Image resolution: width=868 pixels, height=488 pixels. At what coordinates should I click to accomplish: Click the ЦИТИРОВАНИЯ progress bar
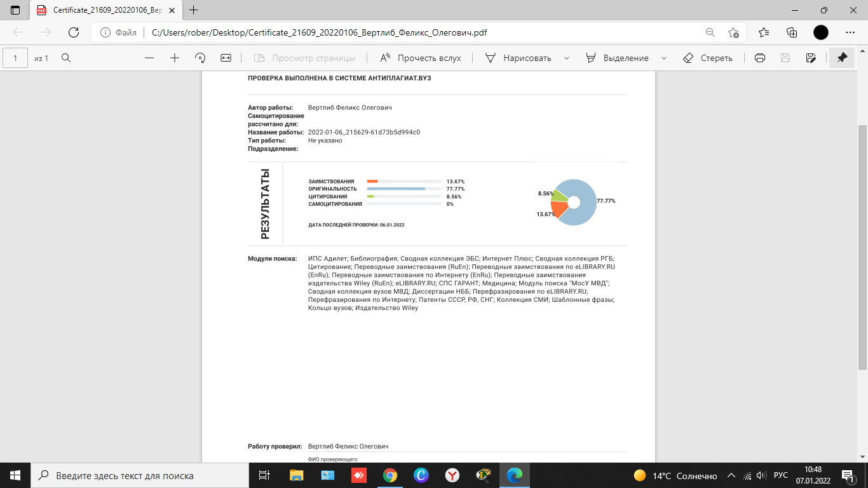(x=404, y=197)
